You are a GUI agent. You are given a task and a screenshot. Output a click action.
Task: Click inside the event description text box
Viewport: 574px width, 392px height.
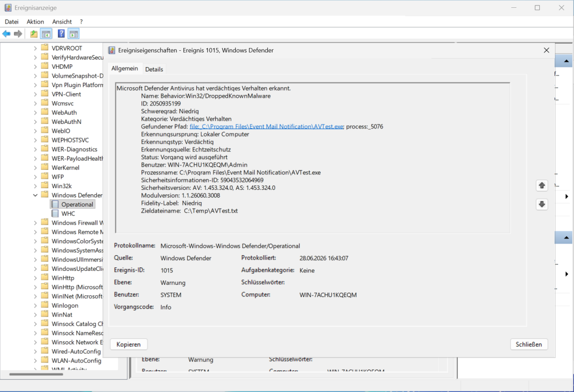point(312,157)
